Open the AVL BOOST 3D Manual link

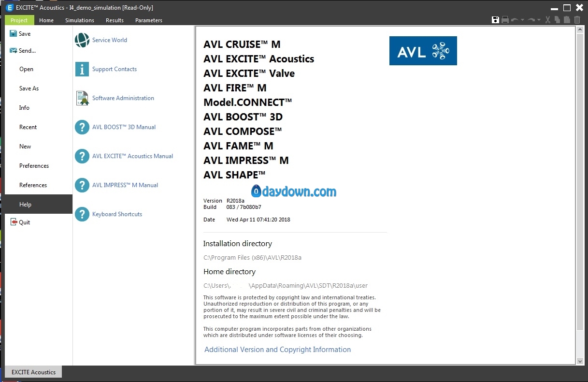point(124,127)
